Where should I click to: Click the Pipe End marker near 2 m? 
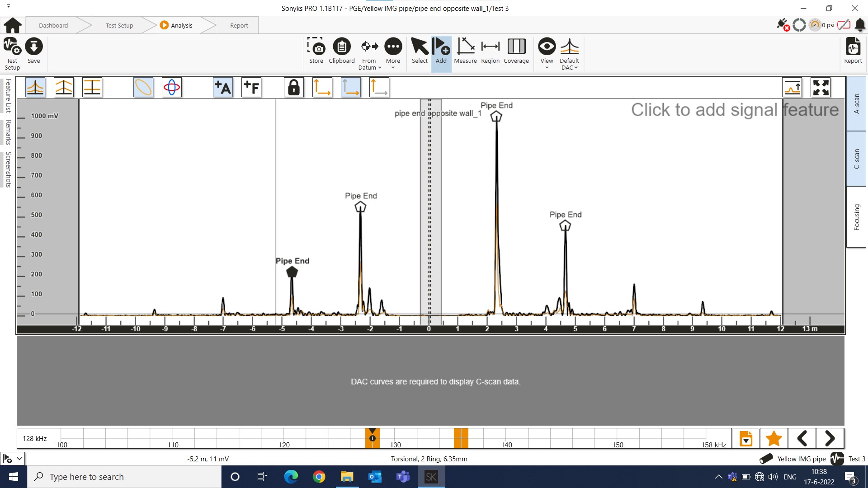[496, 117]
